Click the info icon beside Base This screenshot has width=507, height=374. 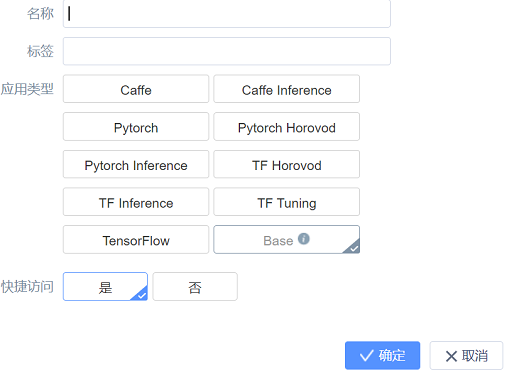pyautogui.click(x=304, y=239)
